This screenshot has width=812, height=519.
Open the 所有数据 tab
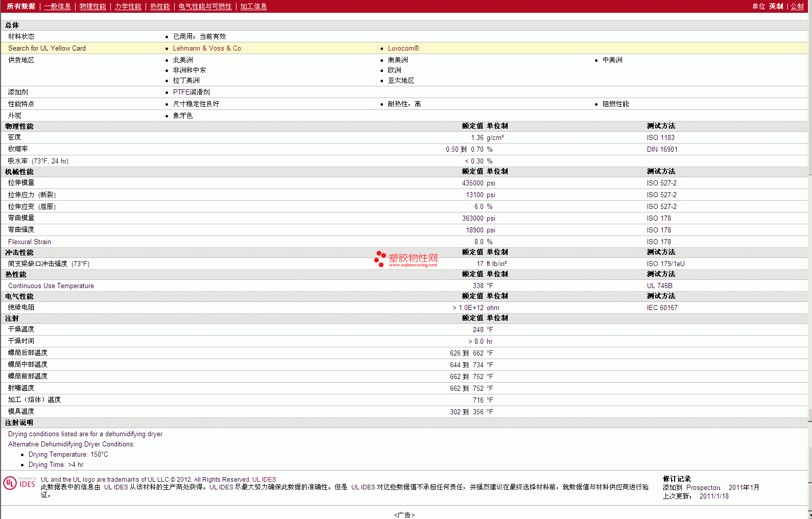point(21,6)
